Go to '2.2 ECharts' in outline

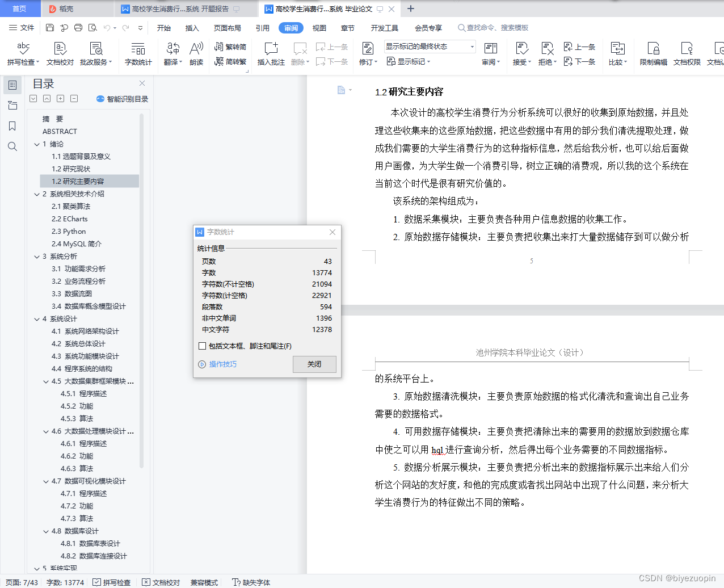70,219
